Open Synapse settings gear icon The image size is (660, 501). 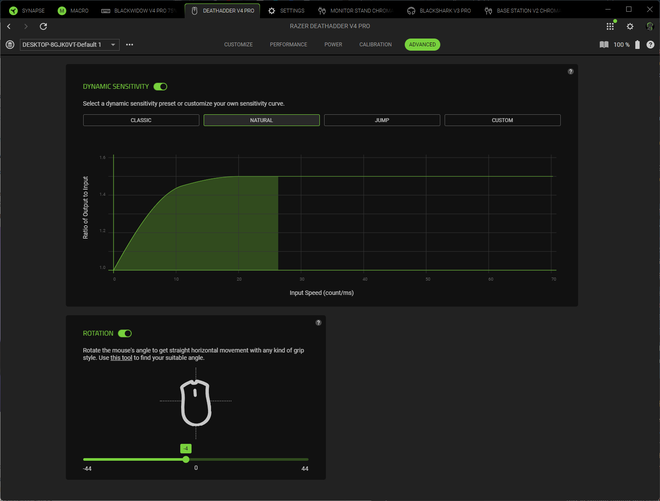click(630, 26)
